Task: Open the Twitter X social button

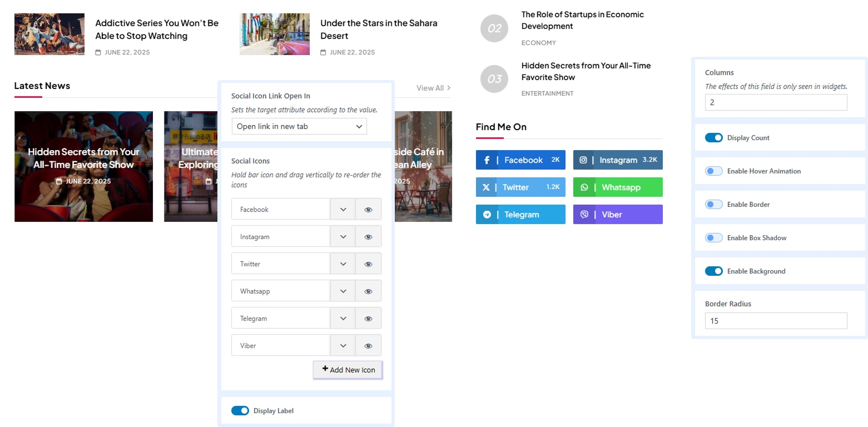Action: point(520,187)
